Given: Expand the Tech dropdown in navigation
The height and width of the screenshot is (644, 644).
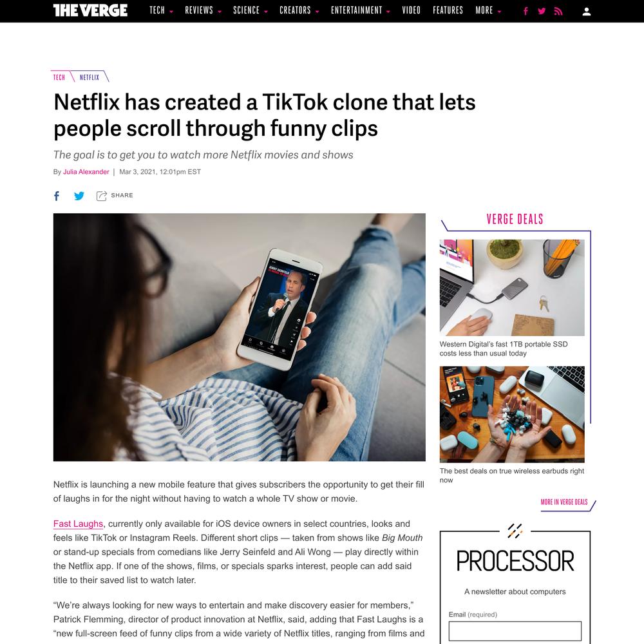Looking at the screenshot, I should pyautogui.click(x=161, y=10).
